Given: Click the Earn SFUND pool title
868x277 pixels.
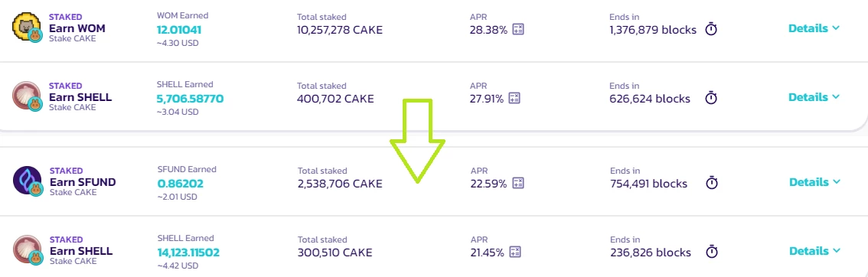Looking at the screenshot, I should tap(83, 182).
